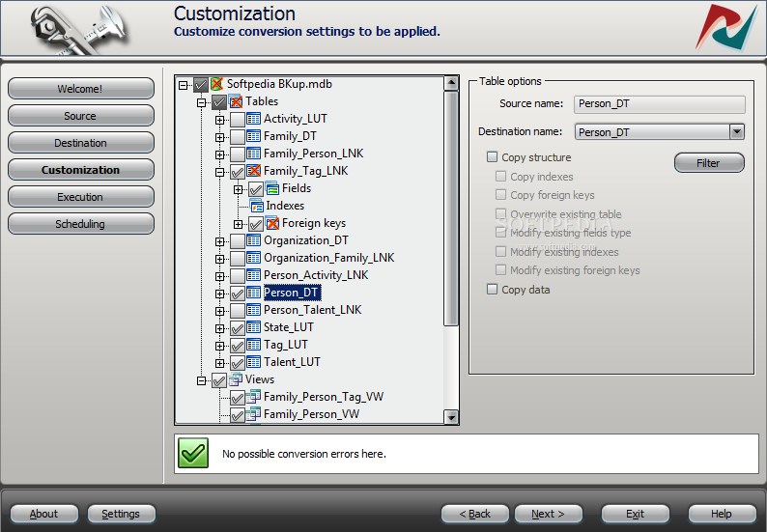Click the Help button
This screenshot has height=532, width=767.
pos(722,514)
